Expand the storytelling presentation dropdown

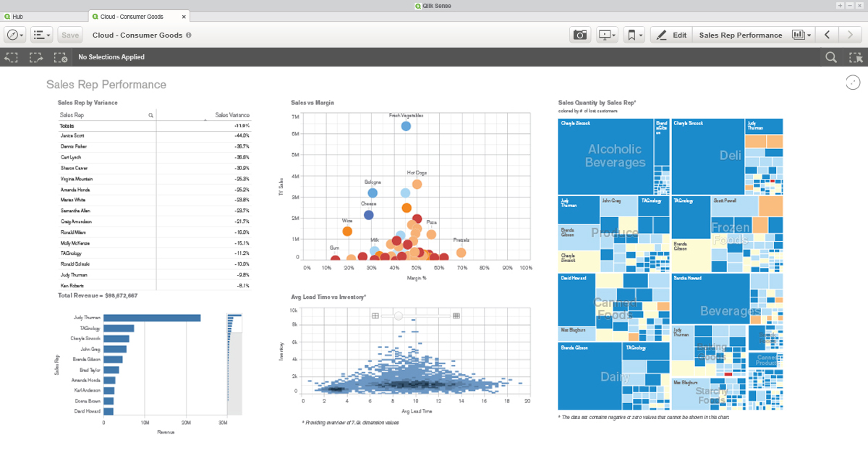point(606,35)
